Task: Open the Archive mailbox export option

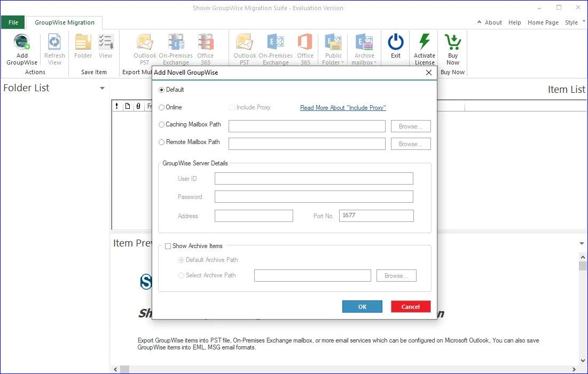Action: tap(364, 42)
